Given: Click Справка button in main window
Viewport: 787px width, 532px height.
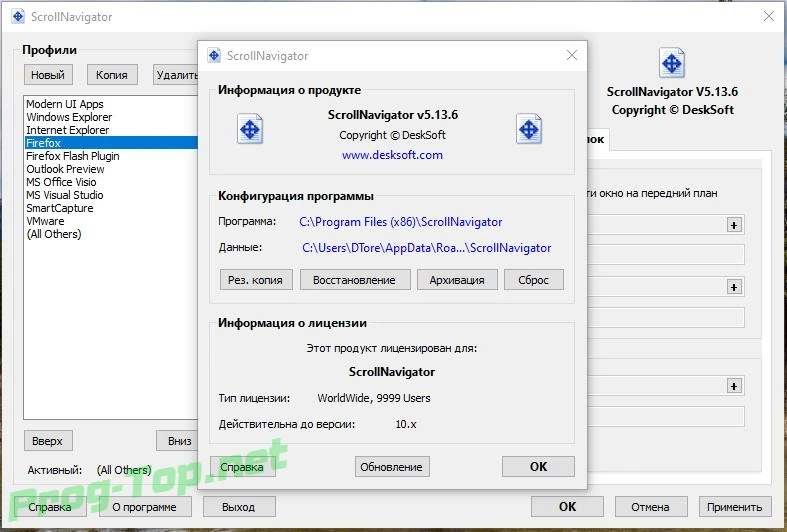Looking at the screenshot, I should (x=50, y=507).
